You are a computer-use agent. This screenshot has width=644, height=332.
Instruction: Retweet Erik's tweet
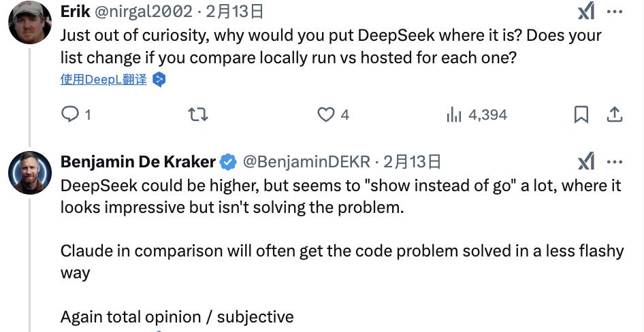[198, 114]
